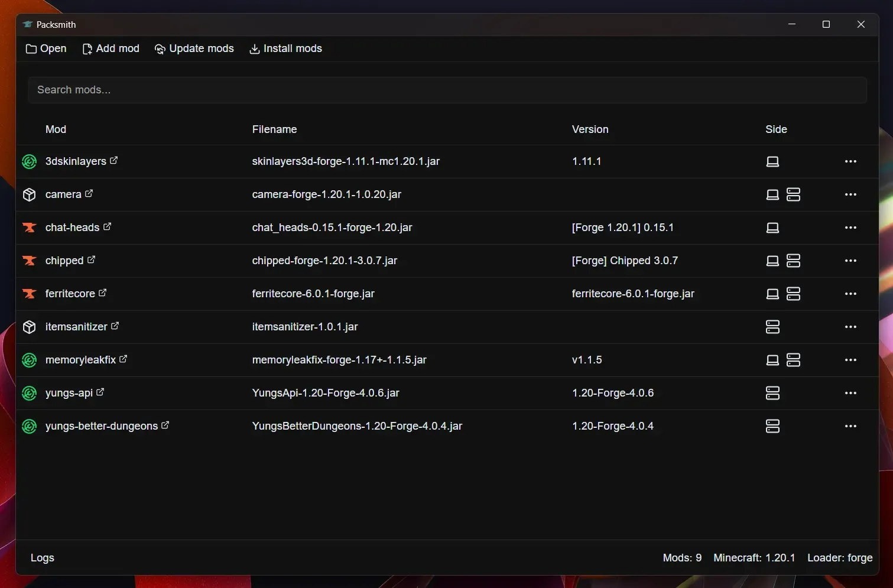
Task: Click the Modrinth icon for memoryleakfix
Action: [30, 360]
